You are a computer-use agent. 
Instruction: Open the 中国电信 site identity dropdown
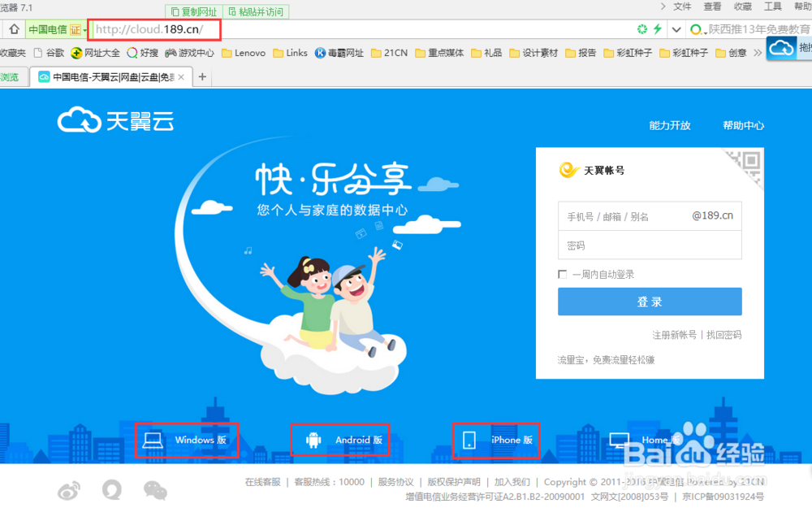[x=57, y=29]
